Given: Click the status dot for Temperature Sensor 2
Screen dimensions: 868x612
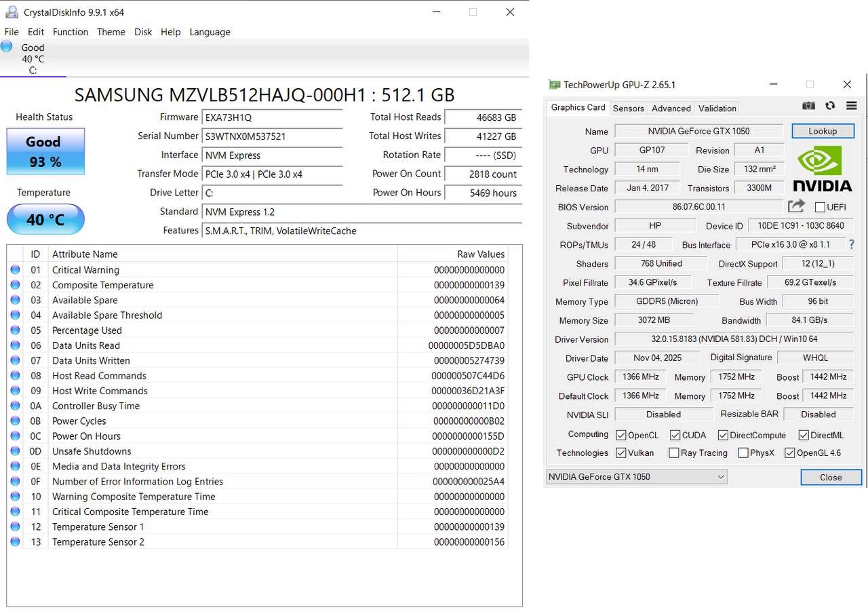Looking at the screenshot, I should (x=15, y=542).
